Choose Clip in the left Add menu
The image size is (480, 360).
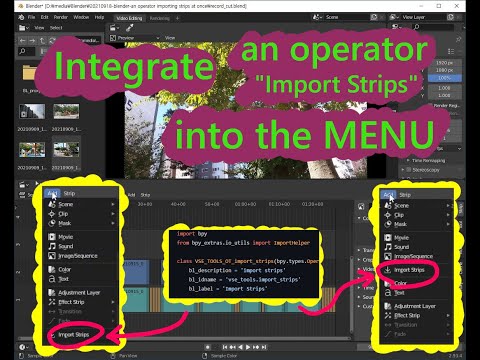pos(81,214)
